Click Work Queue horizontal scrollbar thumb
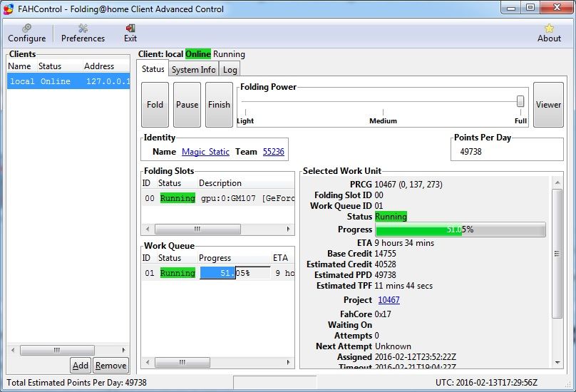This screenshot has height=392, width=576. pyautogui.click(x=182, y=363)
